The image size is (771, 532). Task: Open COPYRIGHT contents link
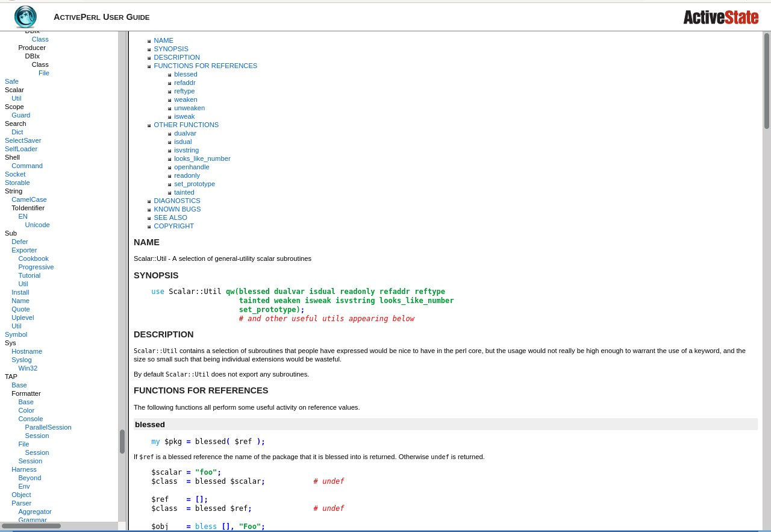point(173,226)
